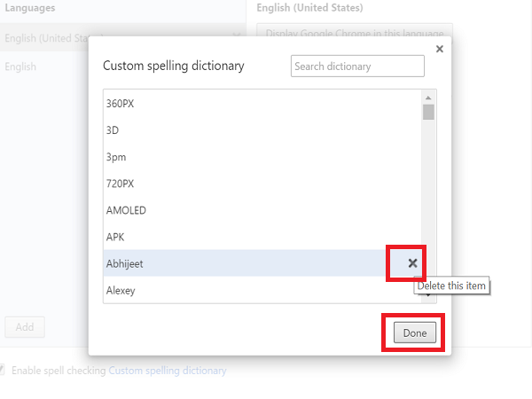Select the English language item

[20, 66]
